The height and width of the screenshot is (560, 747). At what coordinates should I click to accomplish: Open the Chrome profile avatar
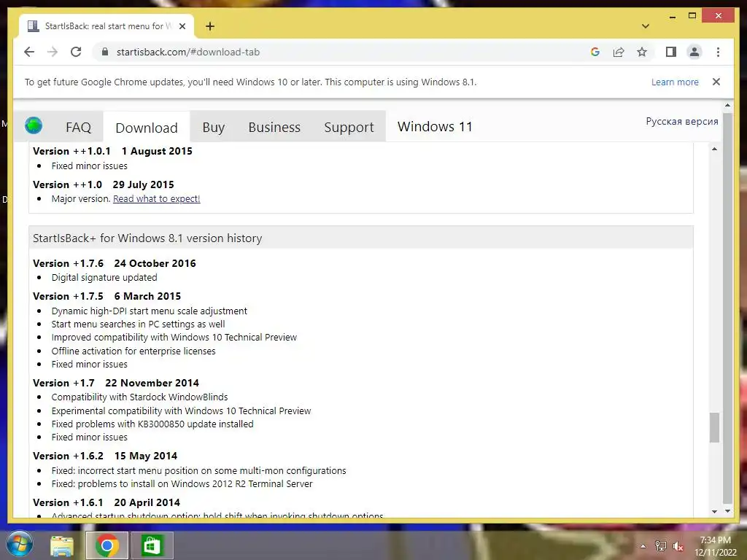coord(694,52)
